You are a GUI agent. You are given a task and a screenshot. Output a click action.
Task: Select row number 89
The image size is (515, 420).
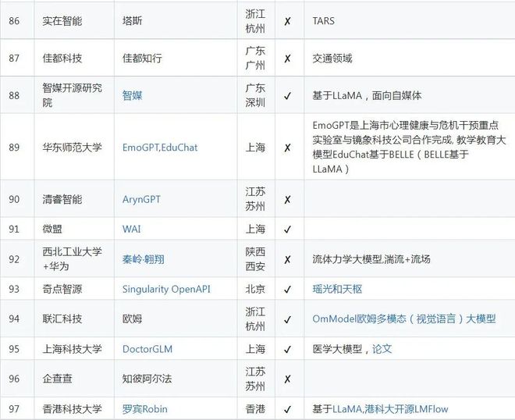(x=14, y=148)
